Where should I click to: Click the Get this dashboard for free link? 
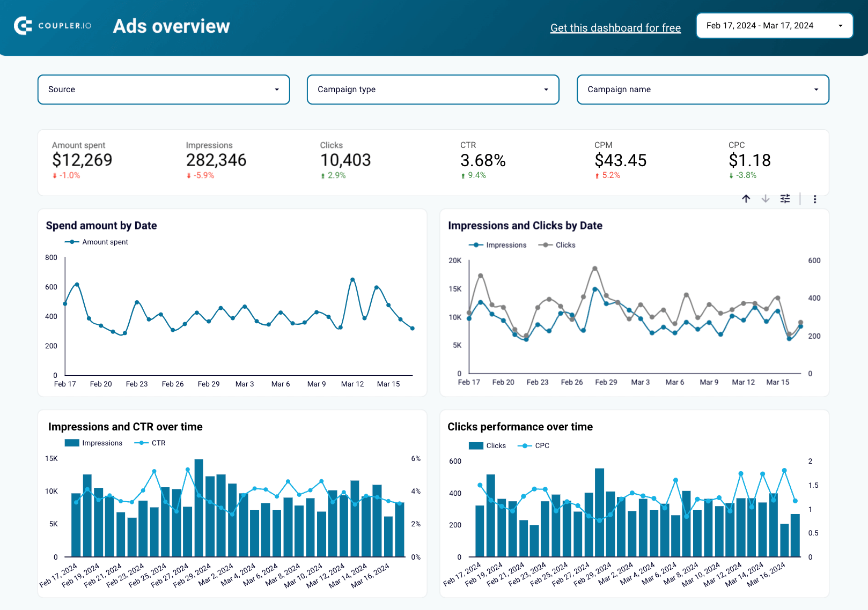(x=615, y=27)
